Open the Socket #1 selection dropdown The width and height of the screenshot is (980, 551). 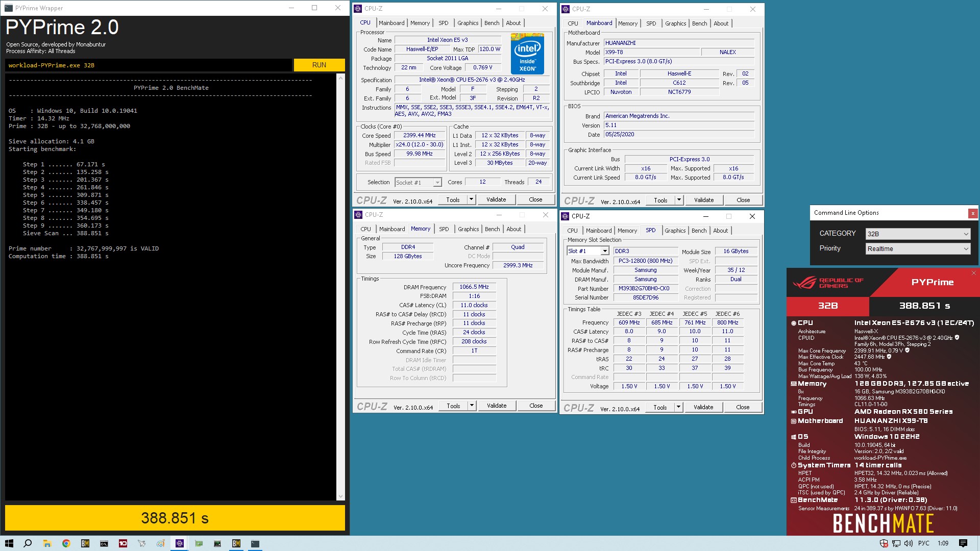(418, 182)
